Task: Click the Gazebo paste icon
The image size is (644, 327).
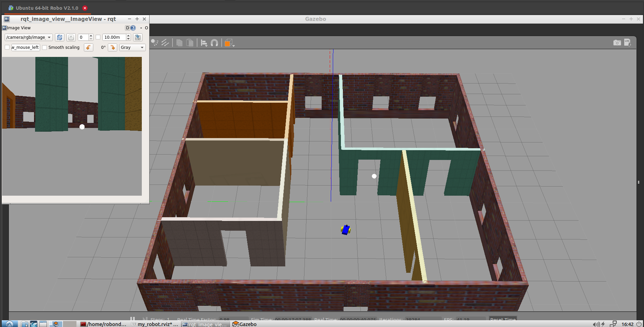Action: pyautogui.click(x=190, y=43)
